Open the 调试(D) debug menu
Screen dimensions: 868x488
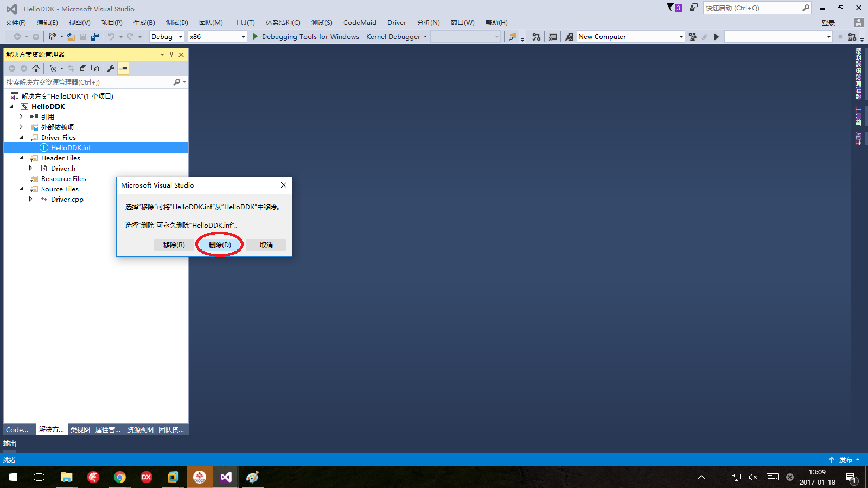point(177,23)
